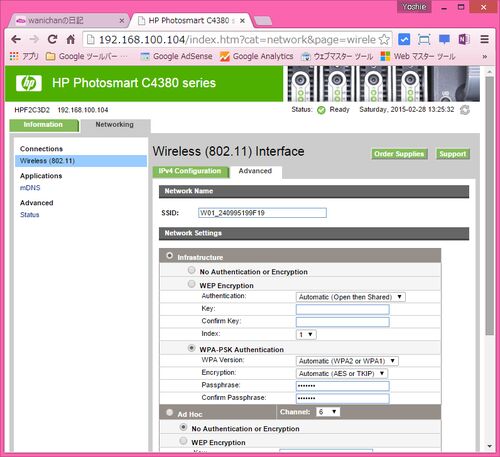Image resolution: width=500 pixels, height=457 pixels.
Task: Open the ウェブマスター ツール bookmark
Action: (x=337, y=56)
